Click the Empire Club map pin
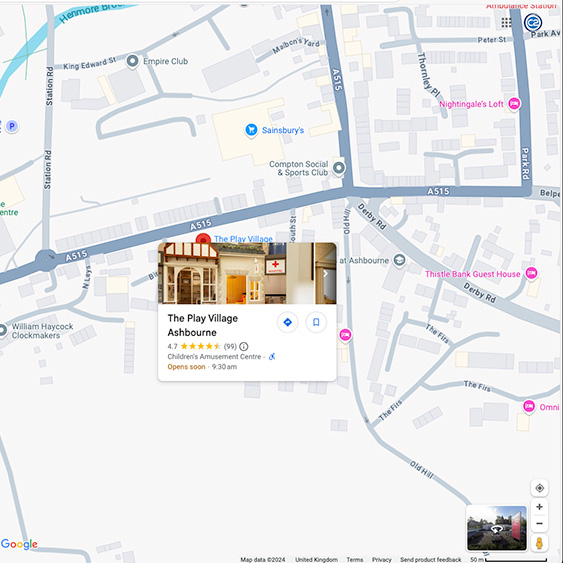Screen dimensions: 563x563 click(132, 61)
